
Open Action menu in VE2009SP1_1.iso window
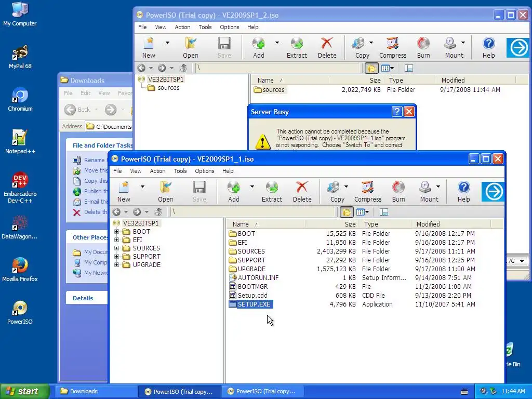(x=157, y=171)
